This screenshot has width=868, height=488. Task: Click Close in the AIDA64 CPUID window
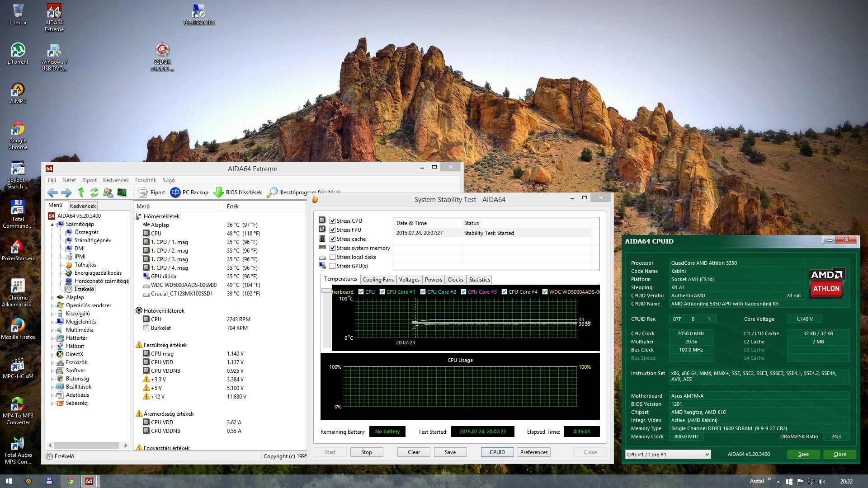tap(840, 455)
